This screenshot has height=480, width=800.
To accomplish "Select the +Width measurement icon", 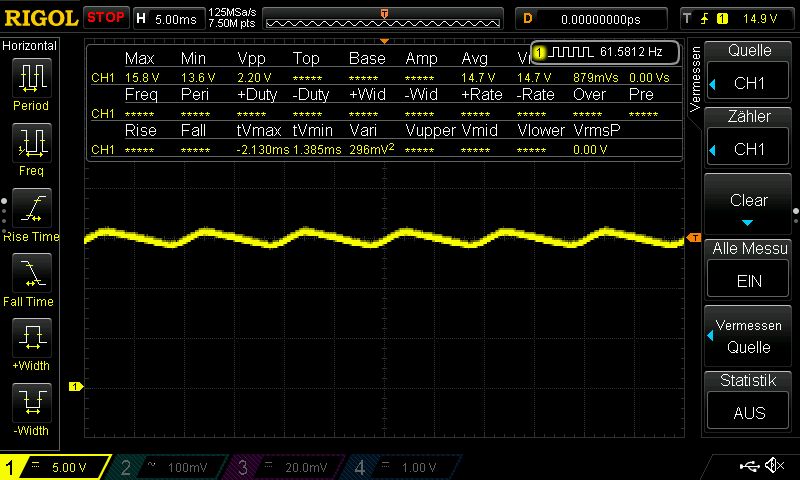I will (x=31, y=337).
